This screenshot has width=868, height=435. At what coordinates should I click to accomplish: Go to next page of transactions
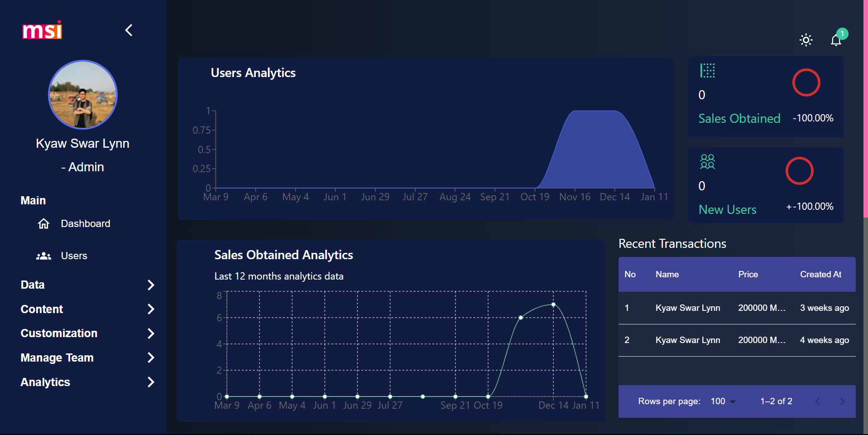coord(842,401)
